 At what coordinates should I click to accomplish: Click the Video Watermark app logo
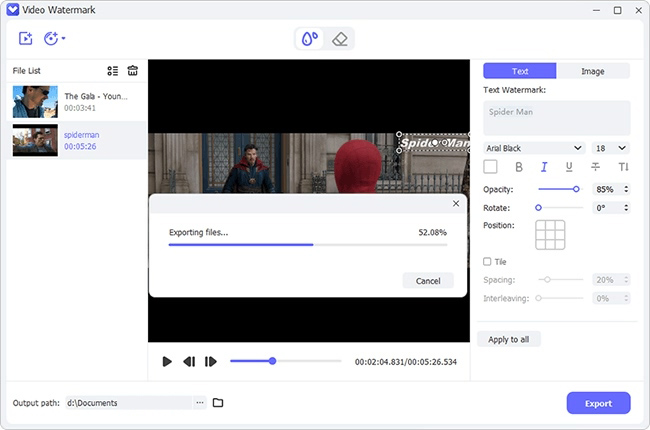click(13, 10)
